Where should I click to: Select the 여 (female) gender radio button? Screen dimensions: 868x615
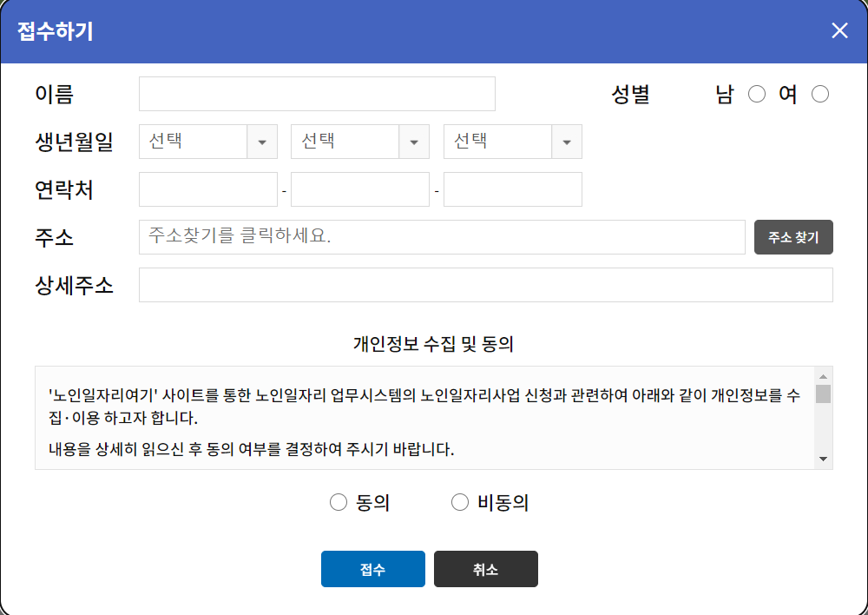tap(820, 93)
